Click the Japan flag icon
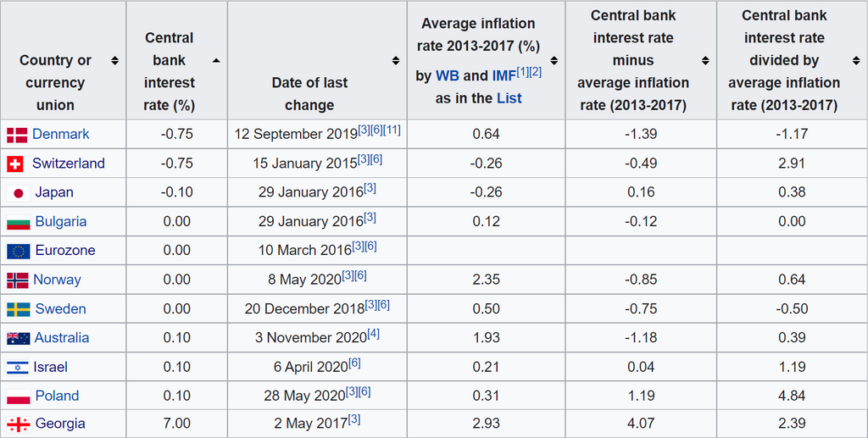 point(18,193)
